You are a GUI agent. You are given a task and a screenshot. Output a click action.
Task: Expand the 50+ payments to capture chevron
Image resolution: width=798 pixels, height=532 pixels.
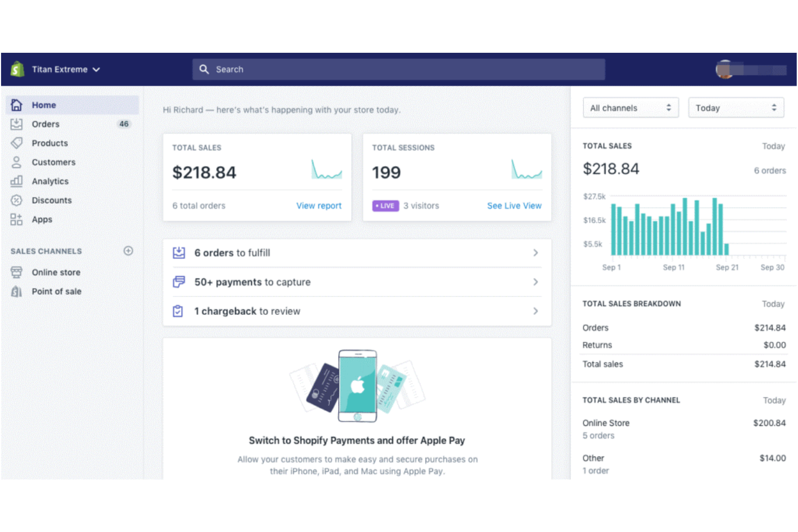tap(535, 281)
